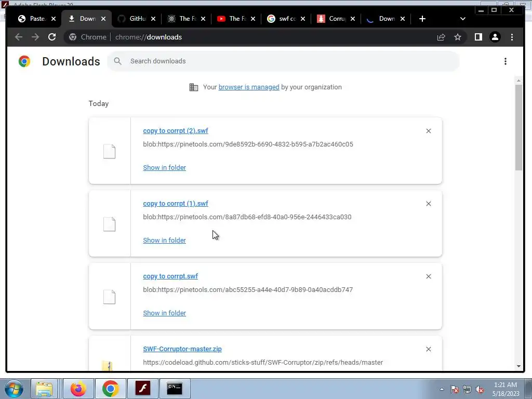Screen dimensions: 532x399
Task: Click the muted volume tray icon
Action: click(480, 390)
